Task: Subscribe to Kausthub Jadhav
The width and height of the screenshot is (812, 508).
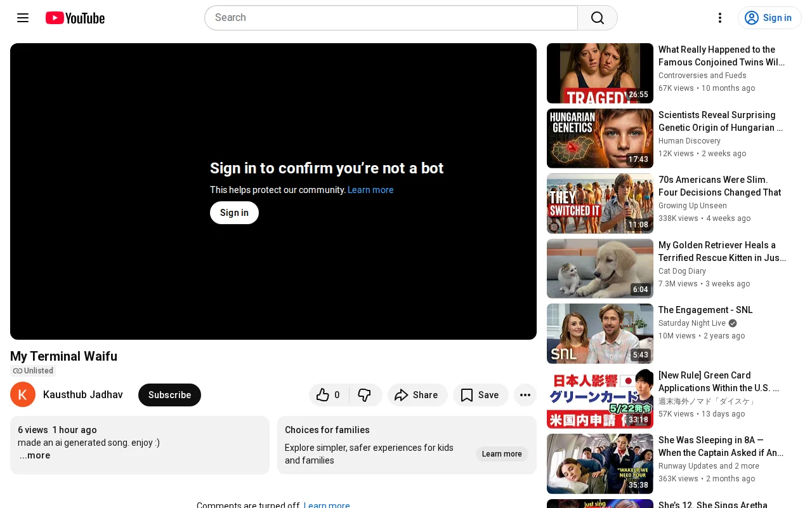Action: 169,395
